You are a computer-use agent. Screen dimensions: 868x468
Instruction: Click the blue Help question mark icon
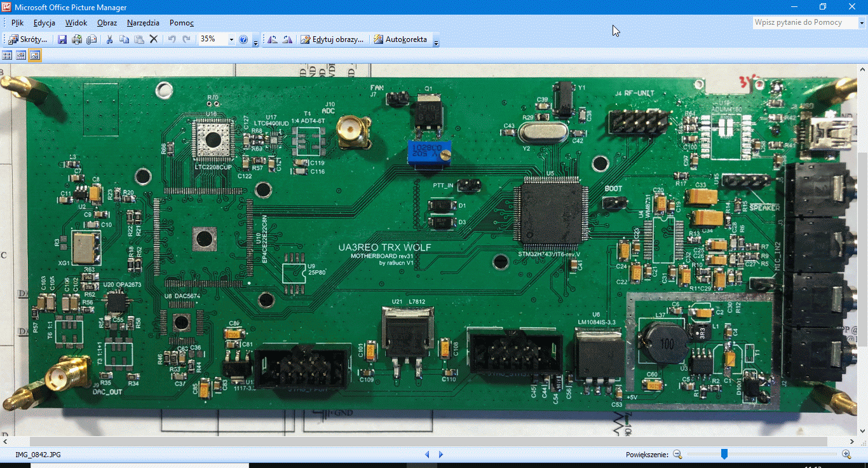(x=243, y=39)
